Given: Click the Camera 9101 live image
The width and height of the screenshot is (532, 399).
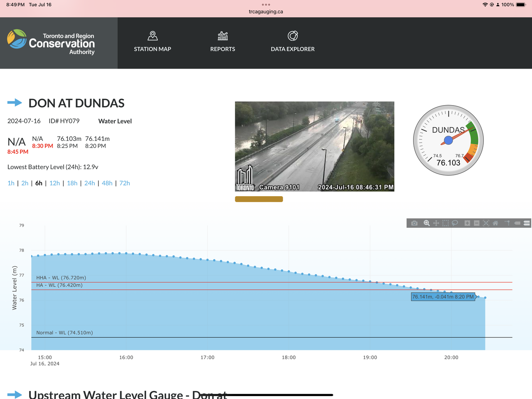Looking at the screenshot, I should pyautogui.click(x=314, y=146).
